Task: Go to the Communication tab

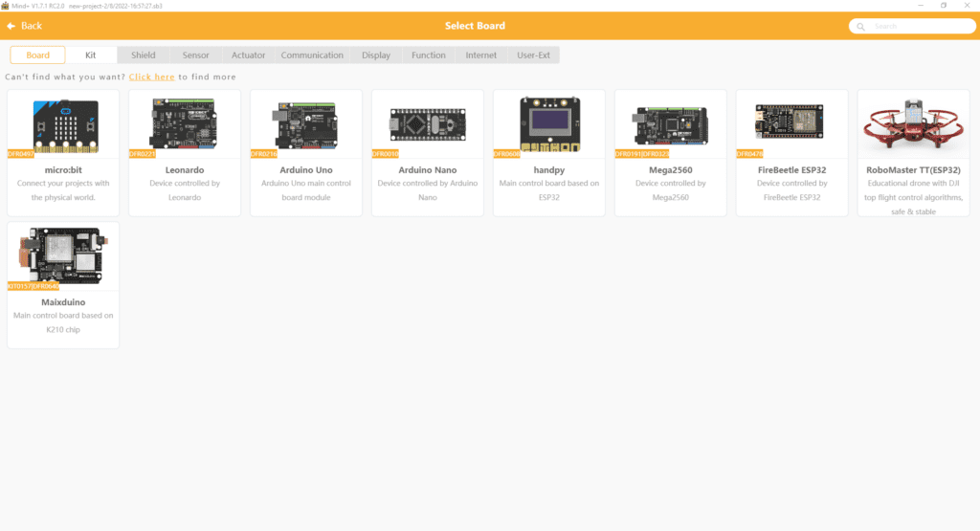Action: point(312,55)
